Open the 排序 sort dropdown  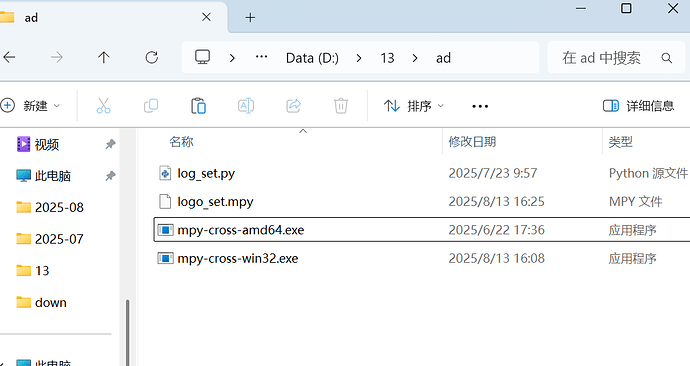click(x=414, y=106)
